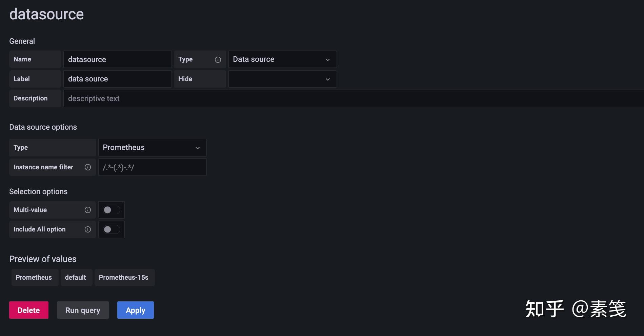Click the Run query button
644x336 pixels.
tap(83, 310)
